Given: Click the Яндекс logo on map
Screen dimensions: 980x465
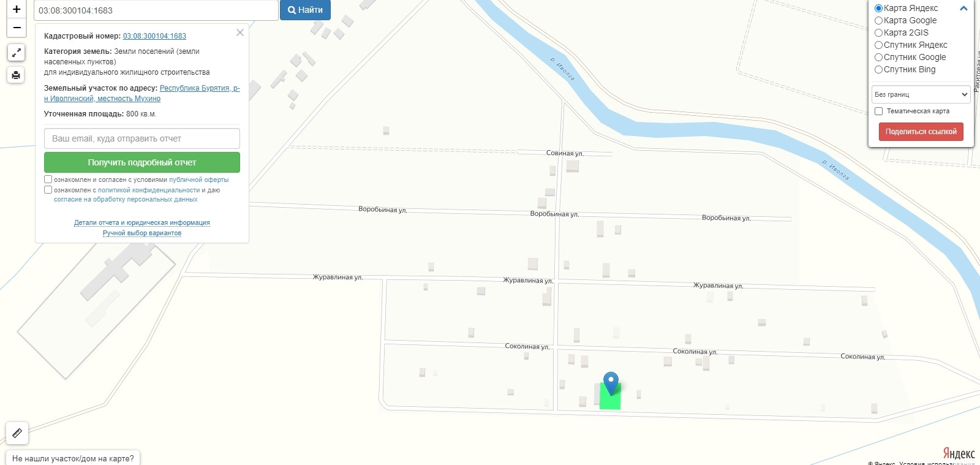Looking at the screenshot, I should (x=959, y=453).
